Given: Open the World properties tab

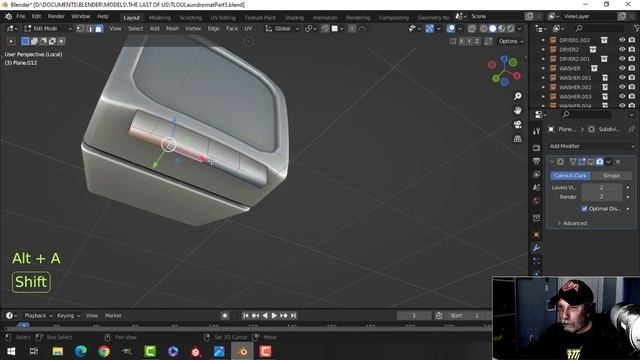Looking at the screenshot, I should [x=536, y=201].
